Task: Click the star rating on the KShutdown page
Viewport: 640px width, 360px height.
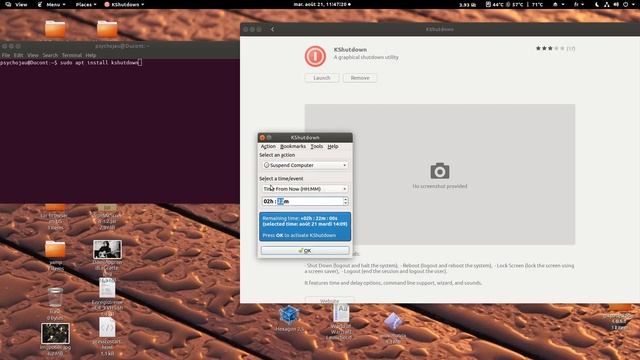Action: (x=550, y=48)
